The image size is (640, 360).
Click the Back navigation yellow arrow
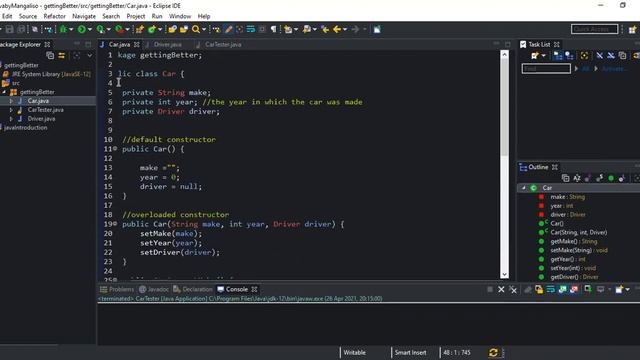click(337, 29)
